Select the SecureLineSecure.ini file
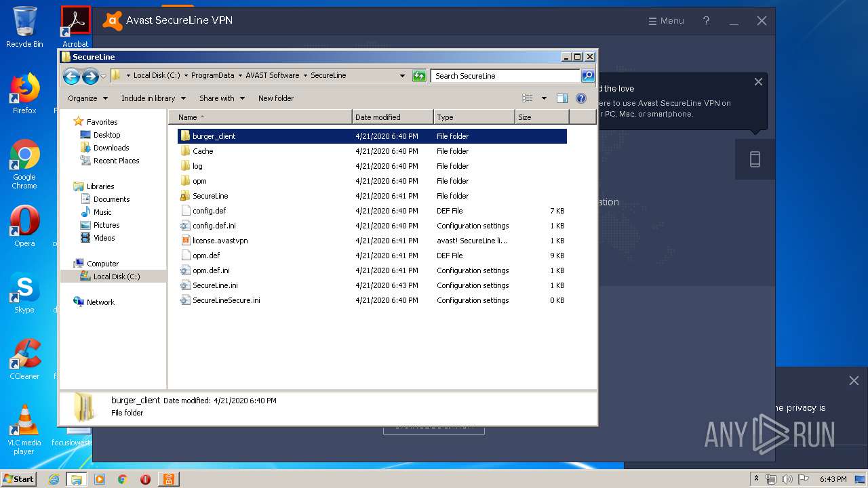 (372, 300)
